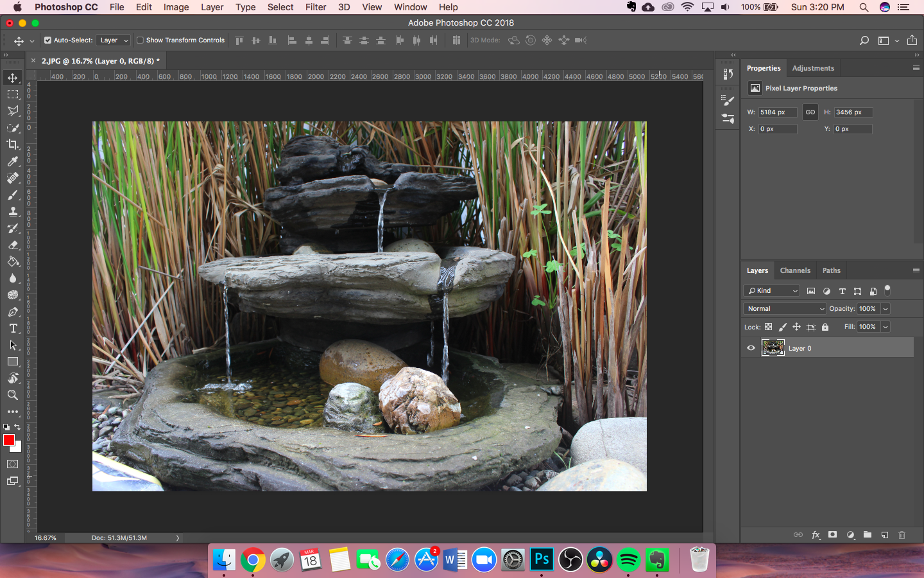This screenshot has height=578, width=924.
Task: Select the Zoom tool
Action: 13,395
